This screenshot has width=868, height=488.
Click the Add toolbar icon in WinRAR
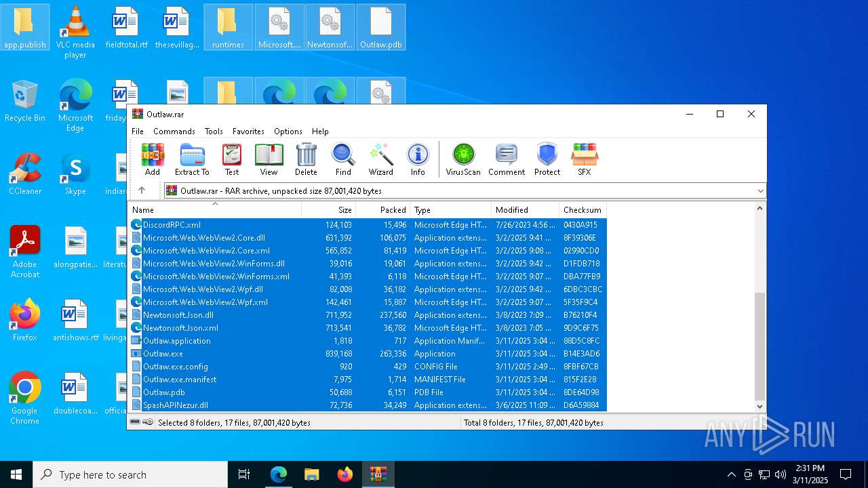153,159
